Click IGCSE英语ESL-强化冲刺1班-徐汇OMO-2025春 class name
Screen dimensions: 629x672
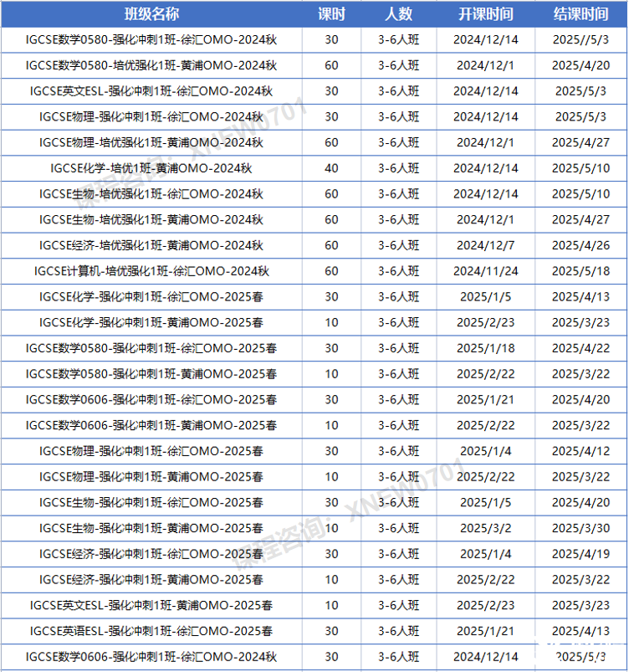(151, 631)
